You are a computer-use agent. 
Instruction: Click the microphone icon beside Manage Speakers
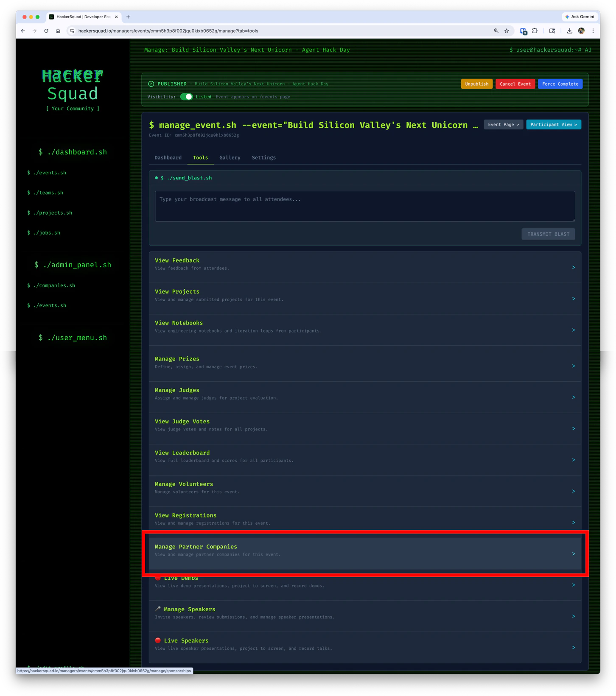click(x=158, y=609)
